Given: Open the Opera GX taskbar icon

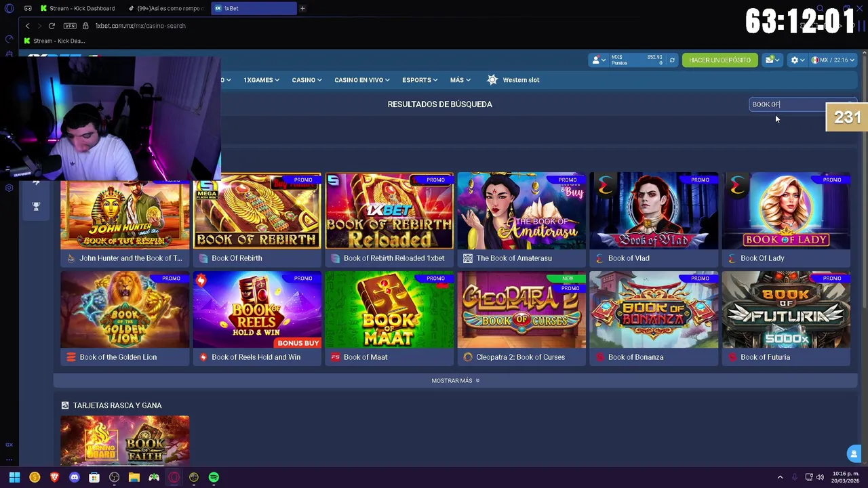Looking at the screenshot, I should click(x=174, y=477).
